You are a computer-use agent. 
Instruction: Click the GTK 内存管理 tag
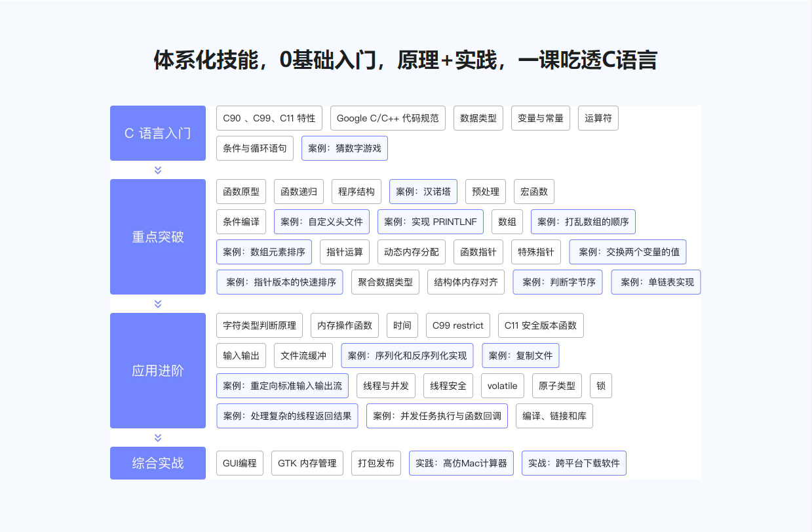[x=307, y=463]
